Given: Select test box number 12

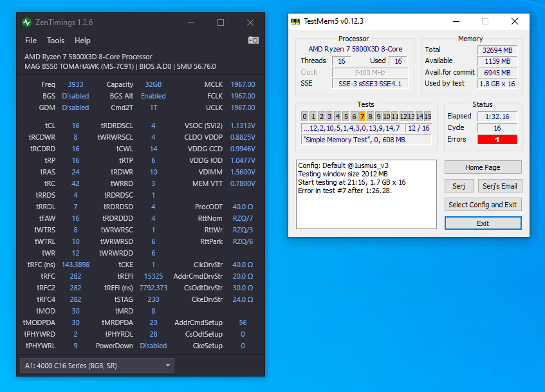Looking at the screenshot, I should click(403, 116).
